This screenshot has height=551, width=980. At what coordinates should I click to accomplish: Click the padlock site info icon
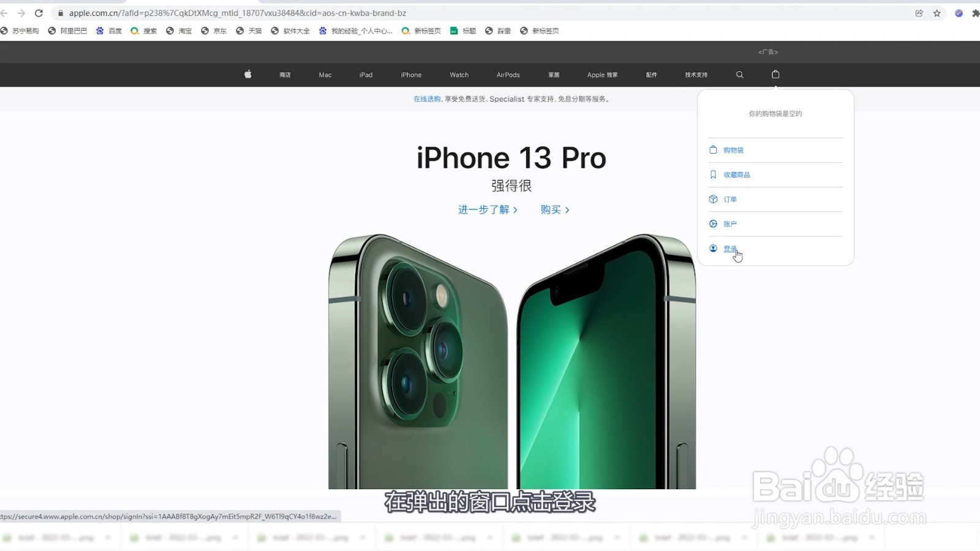[60, 13]
